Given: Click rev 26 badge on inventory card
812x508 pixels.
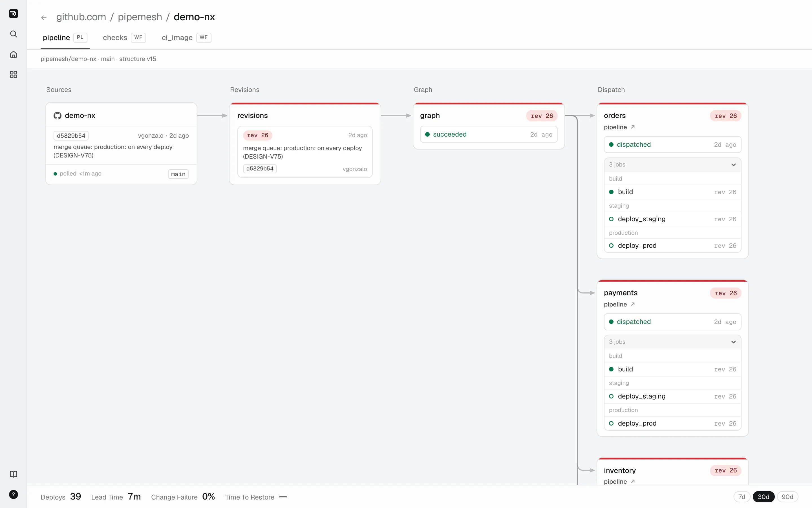Looking at the screenshot, I should point(725,470).
